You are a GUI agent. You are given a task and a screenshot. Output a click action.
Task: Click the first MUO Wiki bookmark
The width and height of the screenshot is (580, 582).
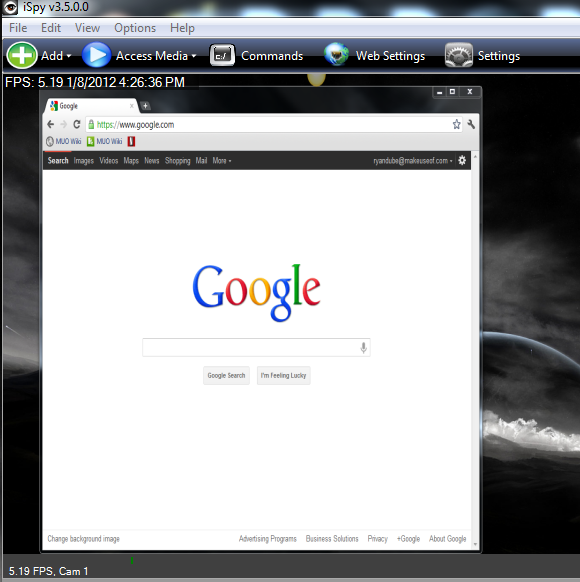(63, 141)
